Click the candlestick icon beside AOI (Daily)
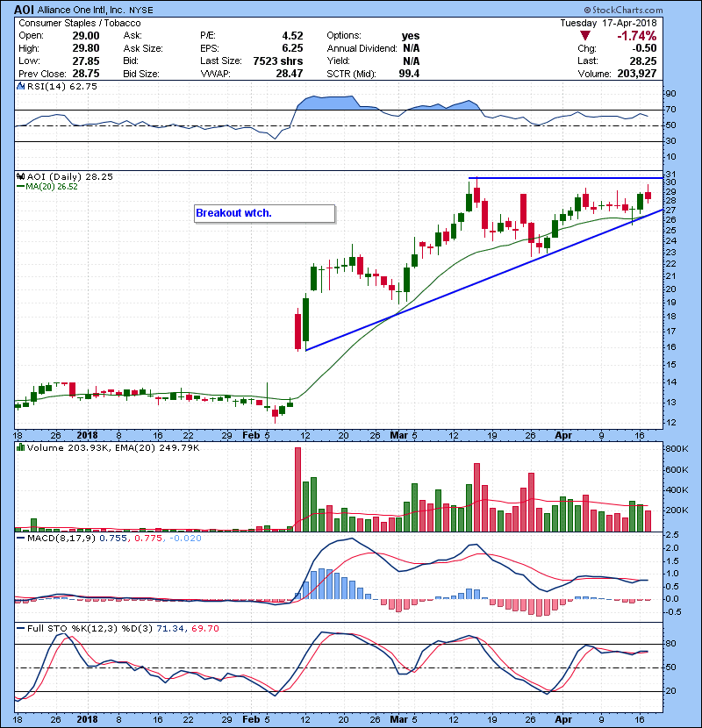 tap(20, 176)
